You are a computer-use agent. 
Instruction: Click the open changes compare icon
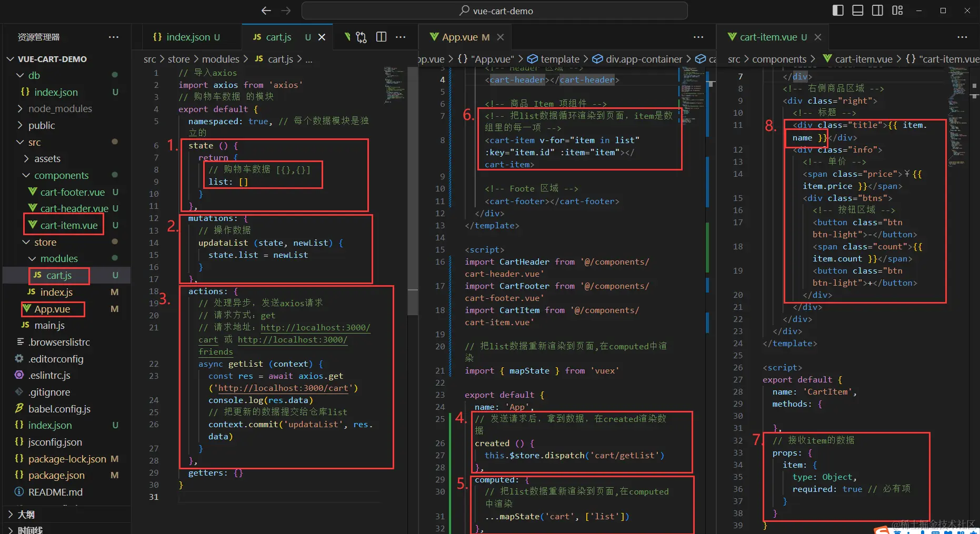tap(361, 37)
